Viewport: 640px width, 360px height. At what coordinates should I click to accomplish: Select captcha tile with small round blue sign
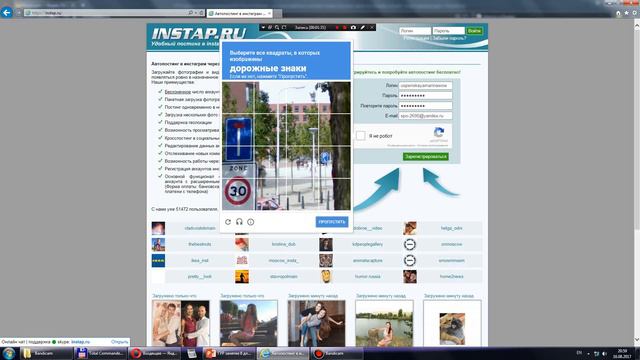(x=334, y=162)
